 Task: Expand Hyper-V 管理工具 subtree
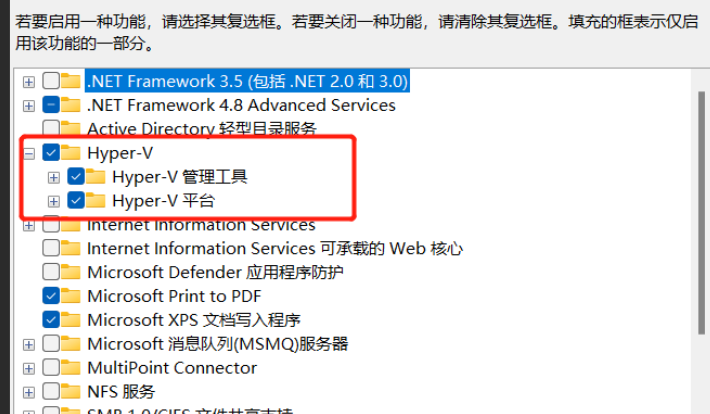click(x=53, y=178)
